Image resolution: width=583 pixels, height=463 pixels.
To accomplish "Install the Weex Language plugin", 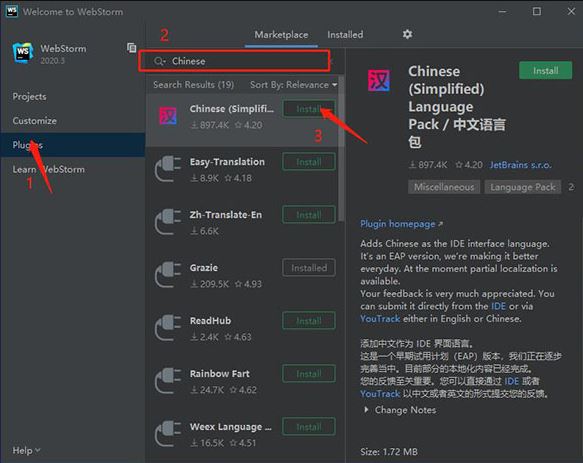I will (309, 427).
